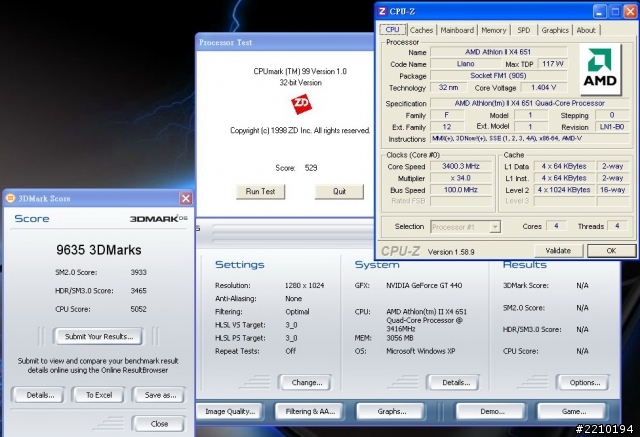This screenshot has width=640, height=437.
Task: Click the Package field Socket FM1 (905)
Action: [498, 75]
